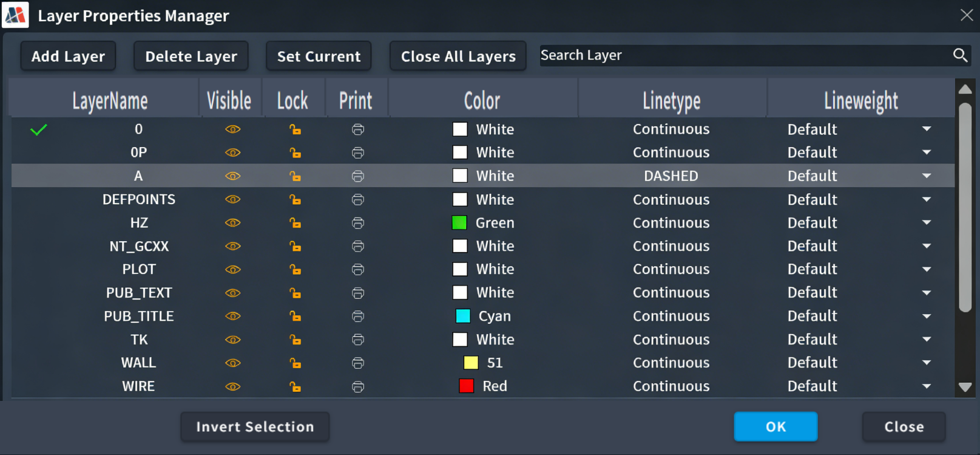Hide the PUB_TEXT layer
The width and height of the screenshot is (980, 455).
(233, 293)
